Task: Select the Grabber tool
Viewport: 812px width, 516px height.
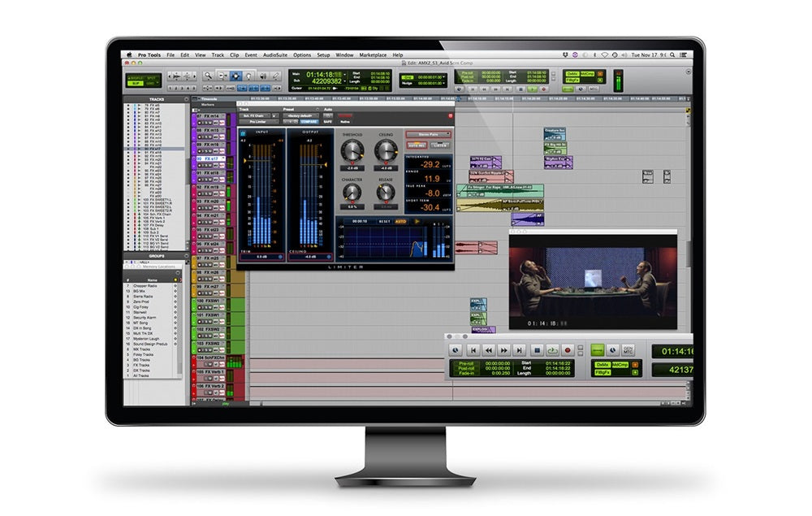Action: [249, 75]
